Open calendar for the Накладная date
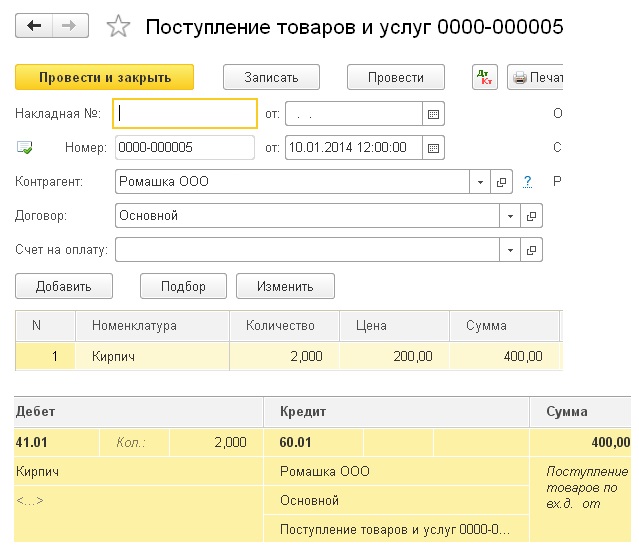 433,114
